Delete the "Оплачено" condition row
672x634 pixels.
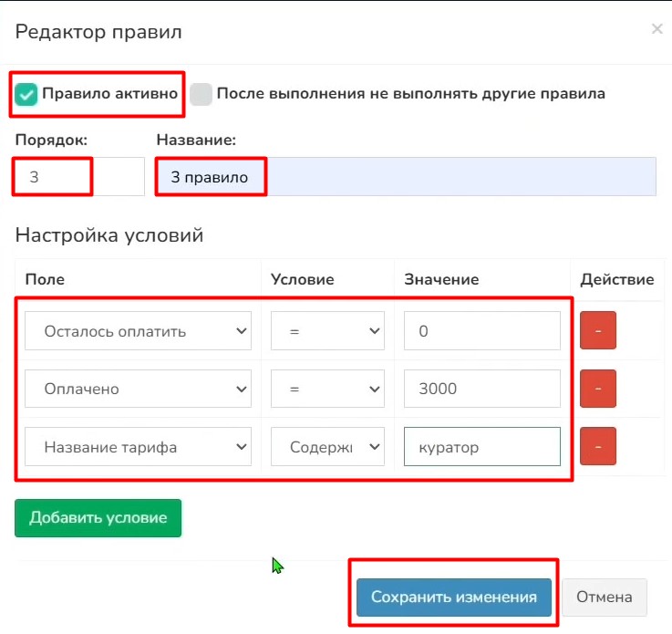coord(598,389)
